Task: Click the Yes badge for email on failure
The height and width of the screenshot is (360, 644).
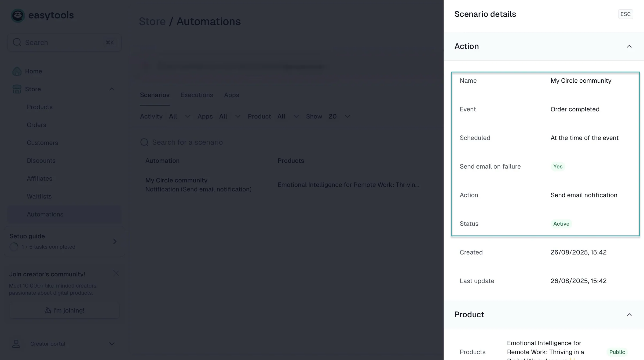Action: click(x=558, y=167)
